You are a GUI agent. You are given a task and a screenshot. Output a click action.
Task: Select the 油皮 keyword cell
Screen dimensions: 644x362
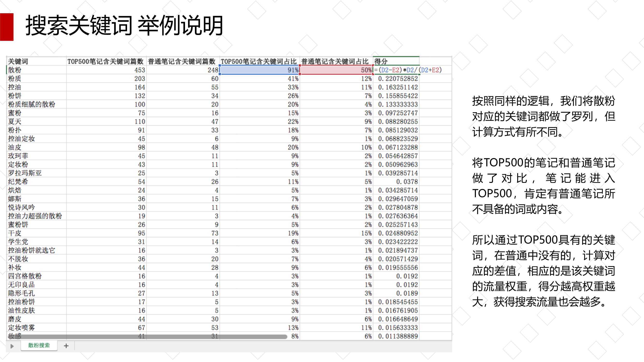pyautogui.click(x=36, y=147)
